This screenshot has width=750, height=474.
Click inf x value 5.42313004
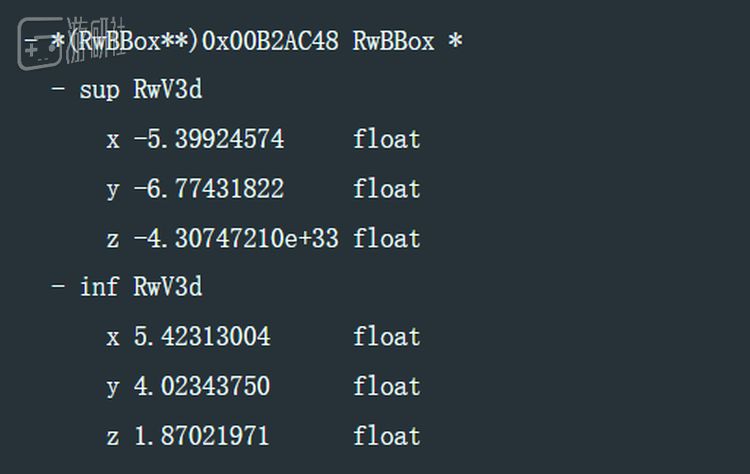click(202, 336)
